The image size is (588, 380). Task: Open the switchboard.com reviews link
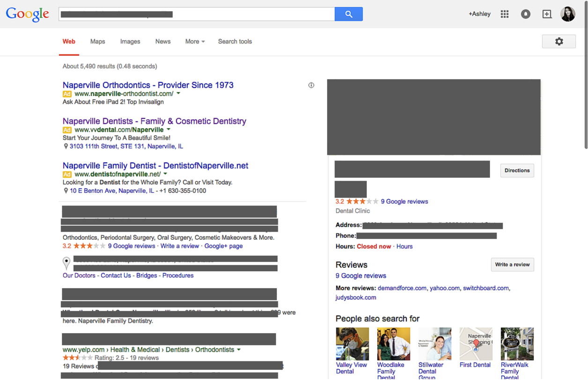(486, 288)
